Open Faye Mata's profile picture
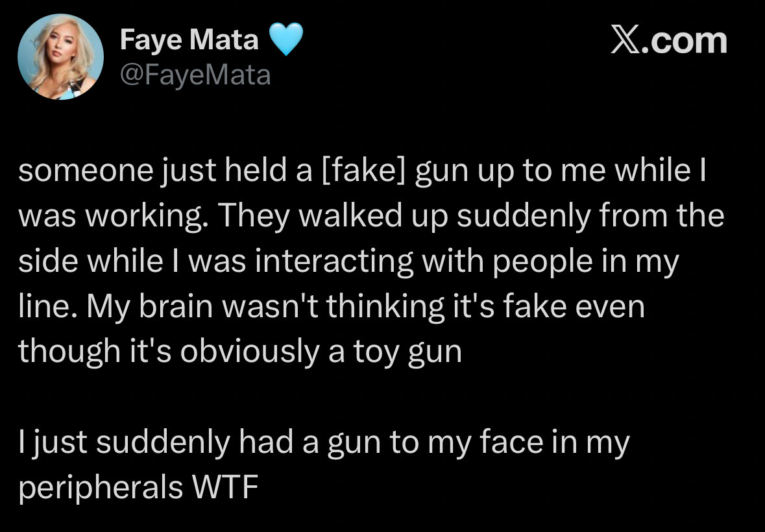765x532 pixels. (61, 56)
